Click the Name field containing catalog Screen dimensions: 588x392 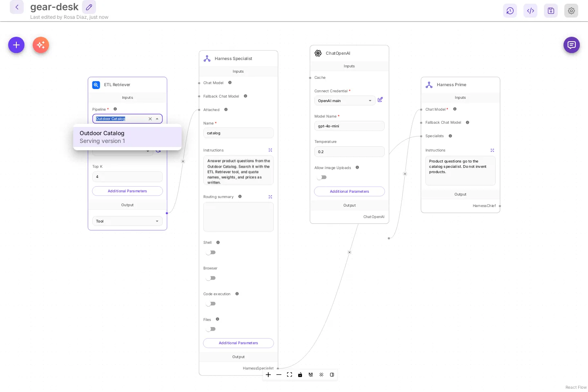click(238, 133)
